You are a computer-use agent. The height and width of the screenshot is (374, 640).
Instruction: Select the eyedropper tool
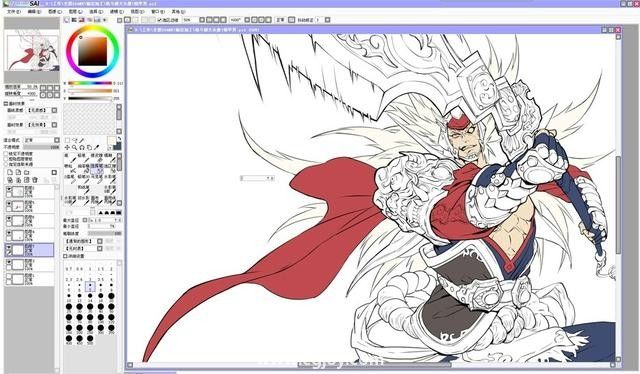tap(97, 147)
